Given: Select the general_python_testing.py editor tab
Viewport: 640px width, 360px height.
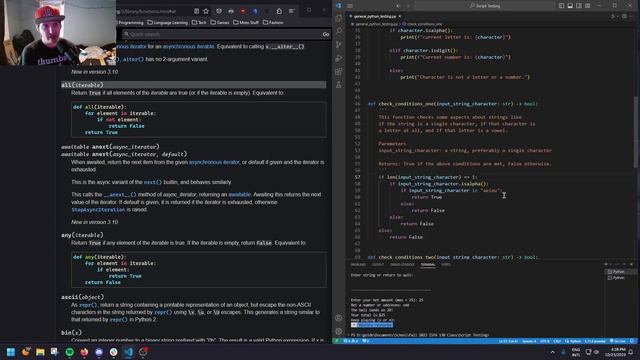Looking at the screenshot, I should pos(375,16).
